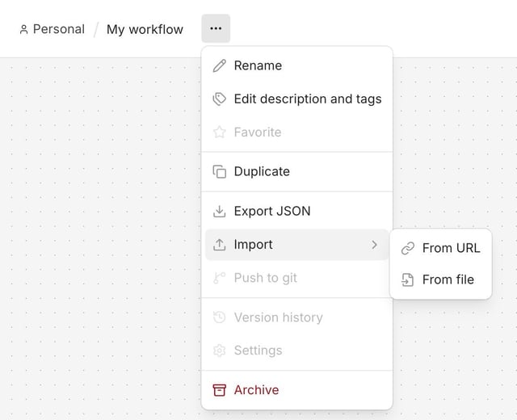Click the git branch icon
517x420 pixels.
pyautogui.click(x=219, y=278)
